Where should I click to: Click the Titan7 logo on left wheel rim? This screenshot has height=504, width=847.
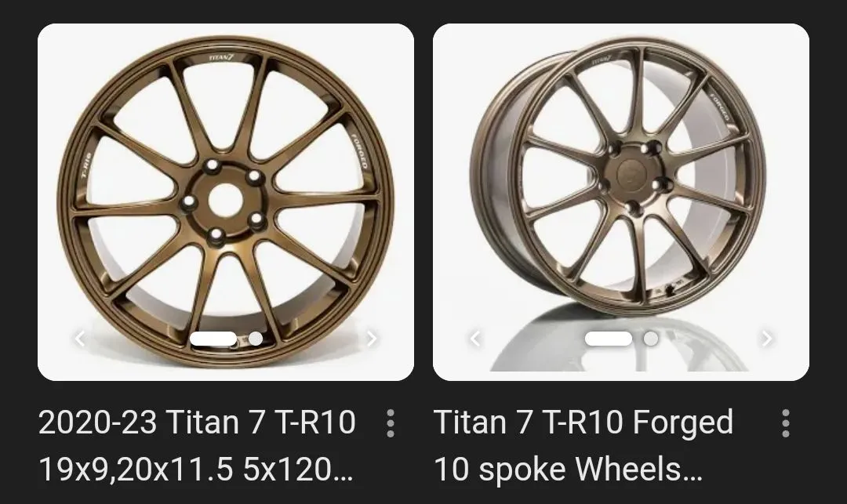click(x=225, y=57)
